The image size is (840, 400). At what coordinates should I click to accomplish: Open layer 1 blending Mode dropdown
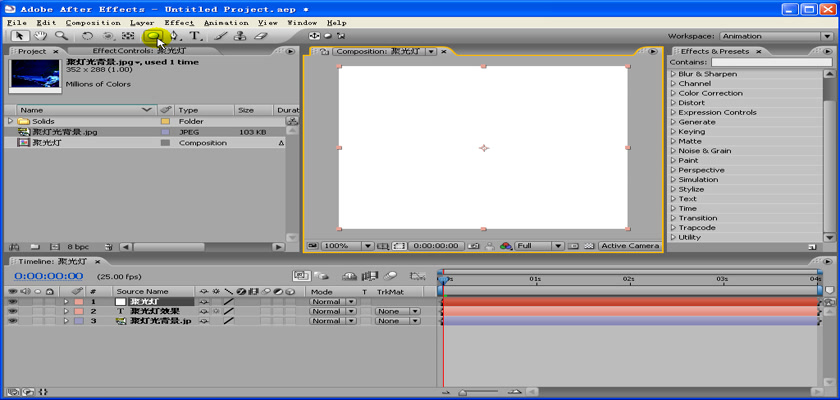333,301
